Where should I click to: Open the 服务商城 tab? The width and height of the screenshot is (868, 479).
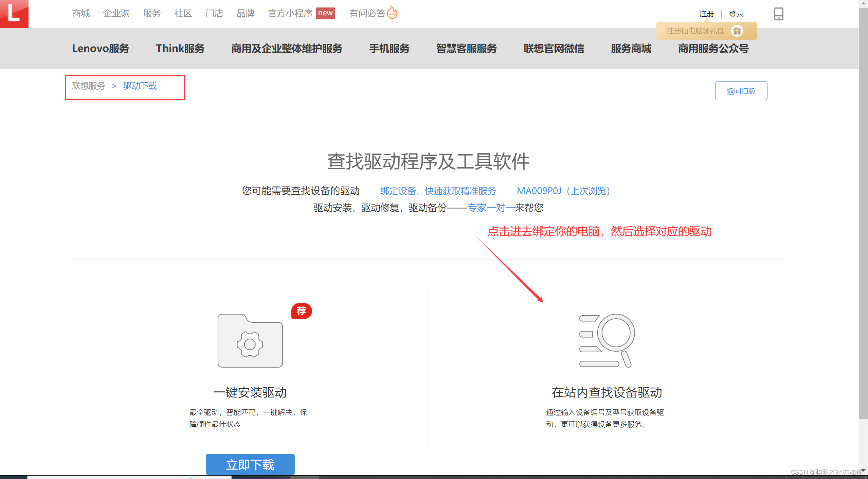631,49
